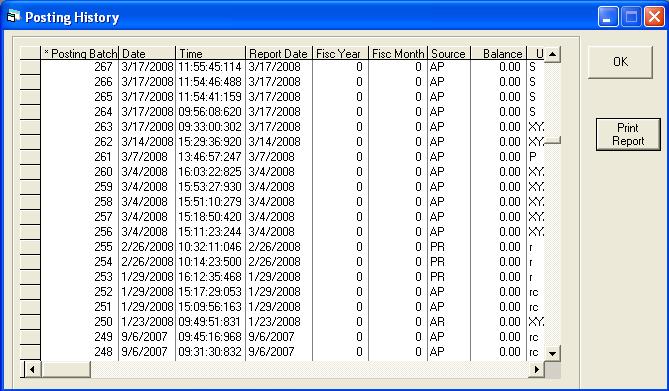The height and width of the screenshot is (391, 669).
Task: Click the Posting History title bar icon
Action: point(14,17)
